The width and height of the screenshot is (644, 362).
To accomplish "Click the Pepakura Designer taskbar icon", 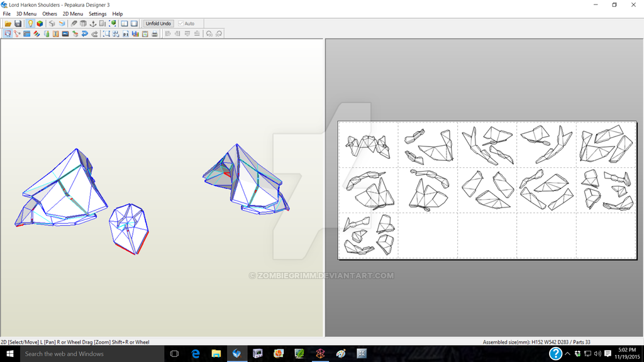I will [x=236, y=353].
